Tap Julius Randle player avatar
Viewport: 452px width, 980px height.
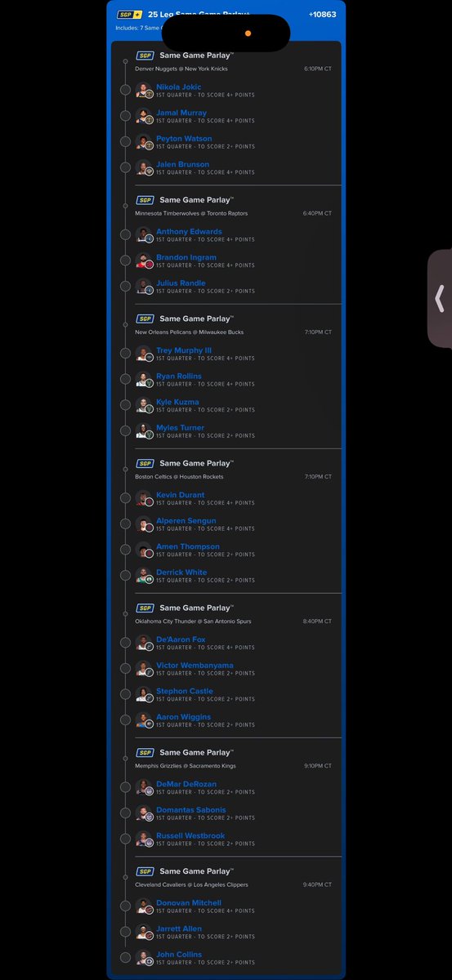(x=144, y=287)
